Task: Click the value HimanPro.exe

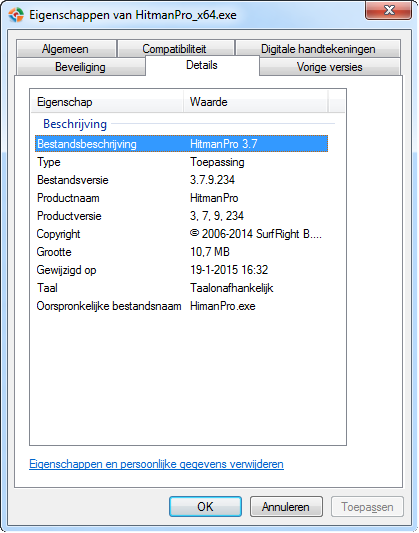Action: [223, 306]
